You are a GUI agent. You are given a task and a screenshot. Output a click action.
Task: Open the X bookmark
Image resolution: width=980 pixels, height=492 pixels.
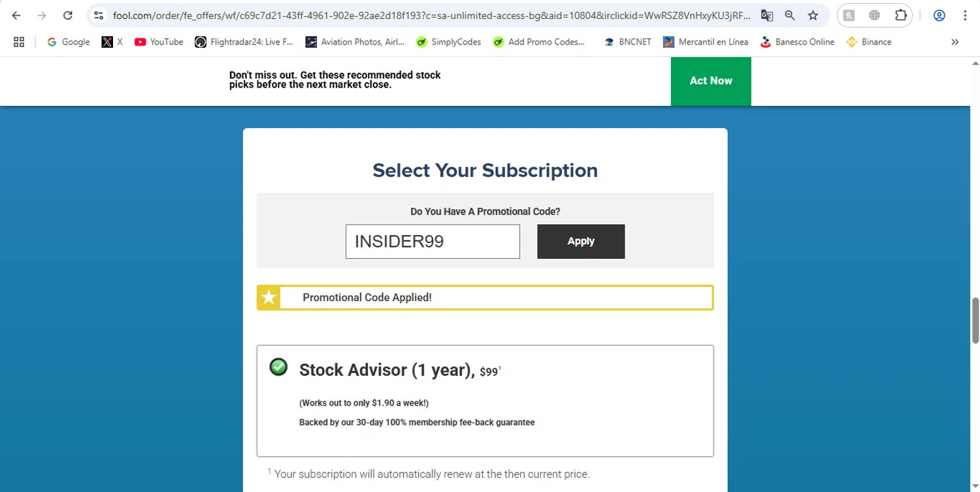[x=112, y=42]
